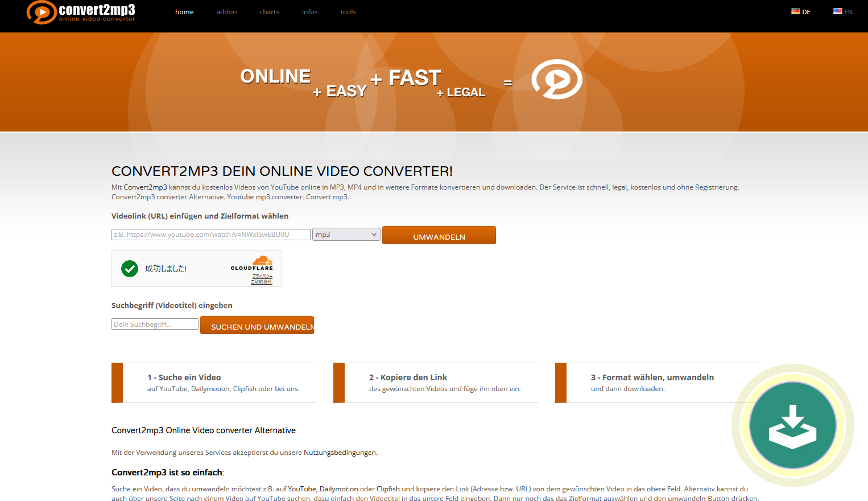Switch language via US flag EN
868x501 pixels.
click(x=842, y=11)
